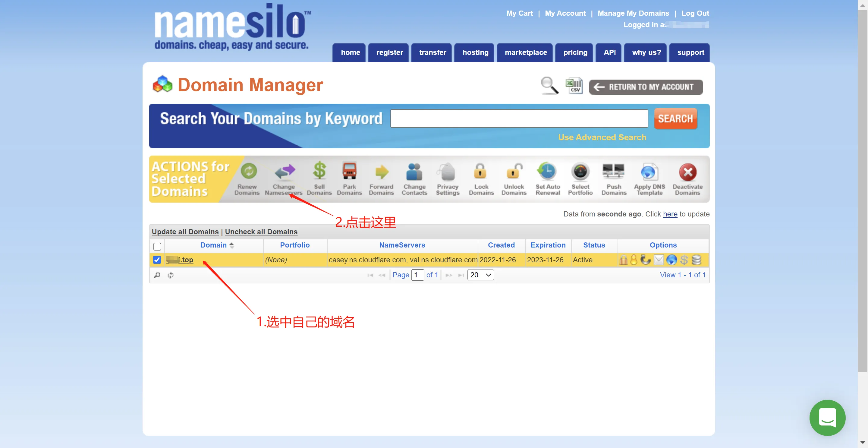Click Return To My Account button
Viewport: 868px width, 448px height.
click(646, 87)
